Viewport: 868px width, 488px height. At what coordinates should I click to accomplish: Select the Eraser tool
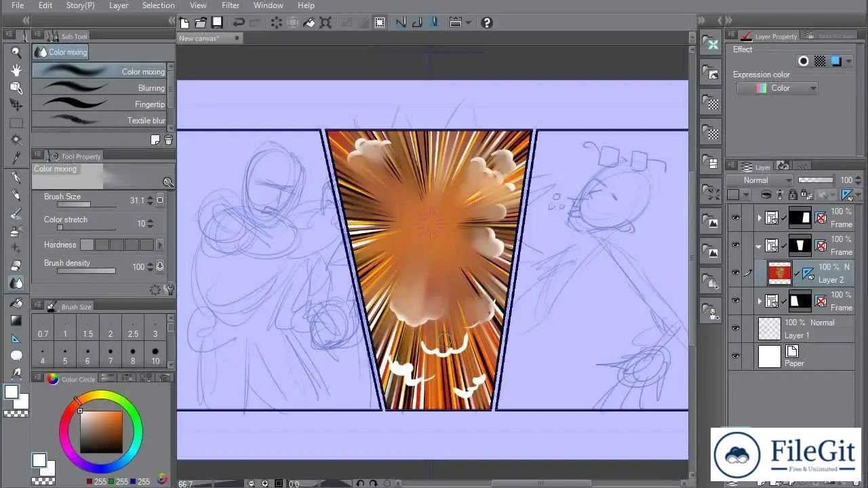[16, 266]
